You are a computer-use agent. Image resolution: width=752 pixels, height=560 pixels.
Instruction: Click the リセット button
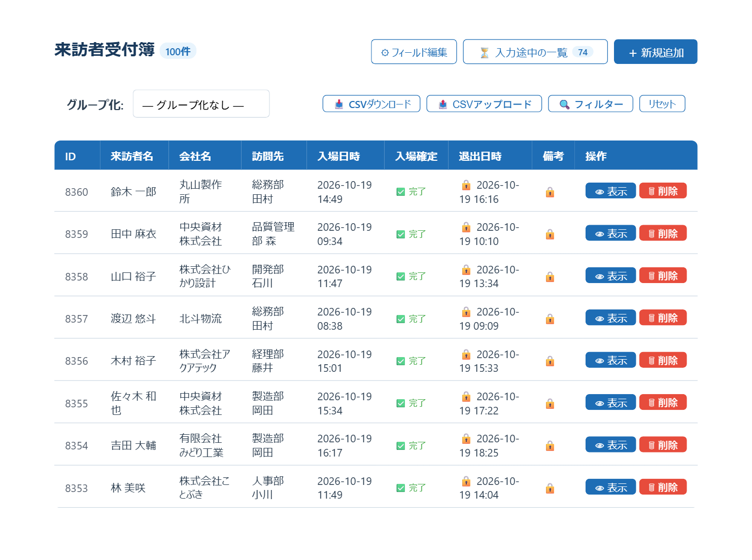[x=662, y=104]
